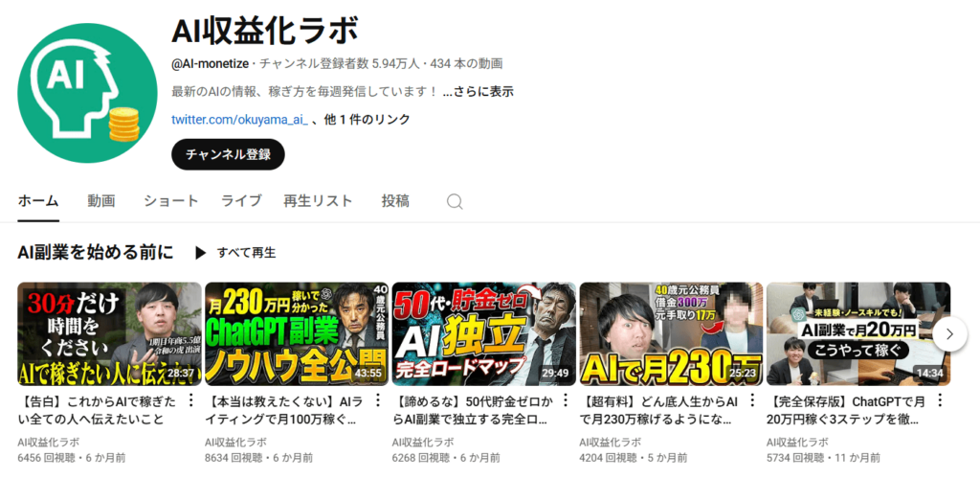
Task: Select the 投稿 tab
Action: pos(395,201)
